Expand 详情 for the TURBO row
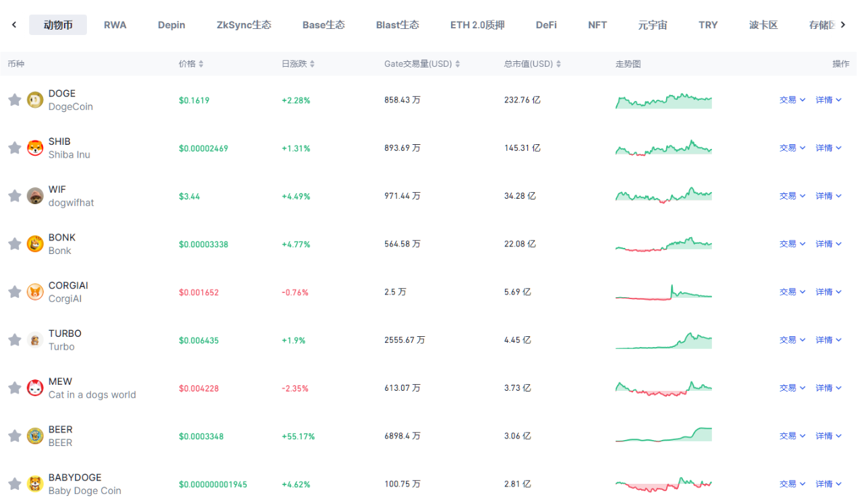 click(829, 340)
